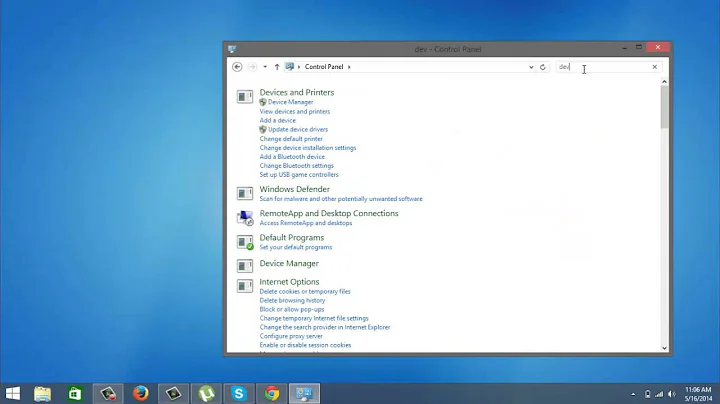
Task: Click Add a device link
Action: [x=278, y=120]
